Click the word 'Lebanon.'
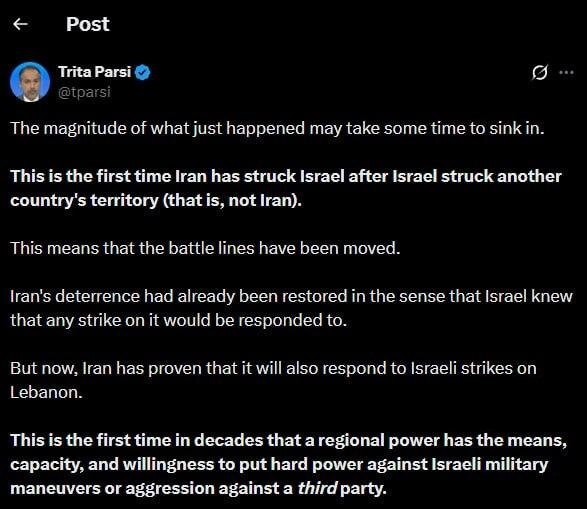 coord(46,392)
